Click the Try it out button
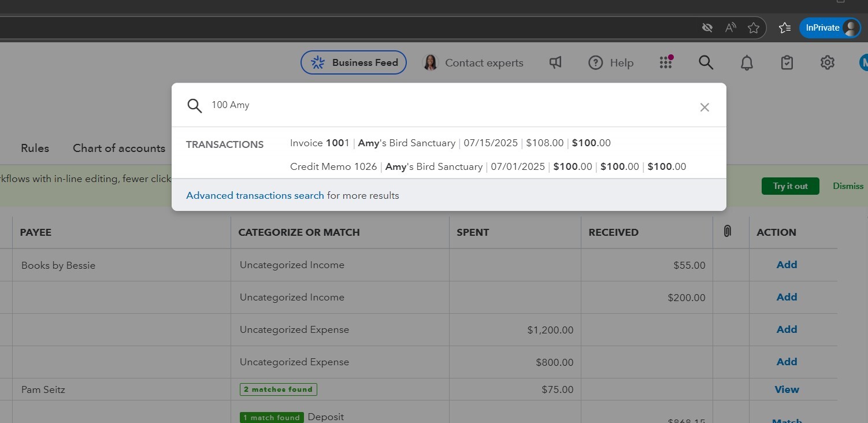 pos(790,185)
